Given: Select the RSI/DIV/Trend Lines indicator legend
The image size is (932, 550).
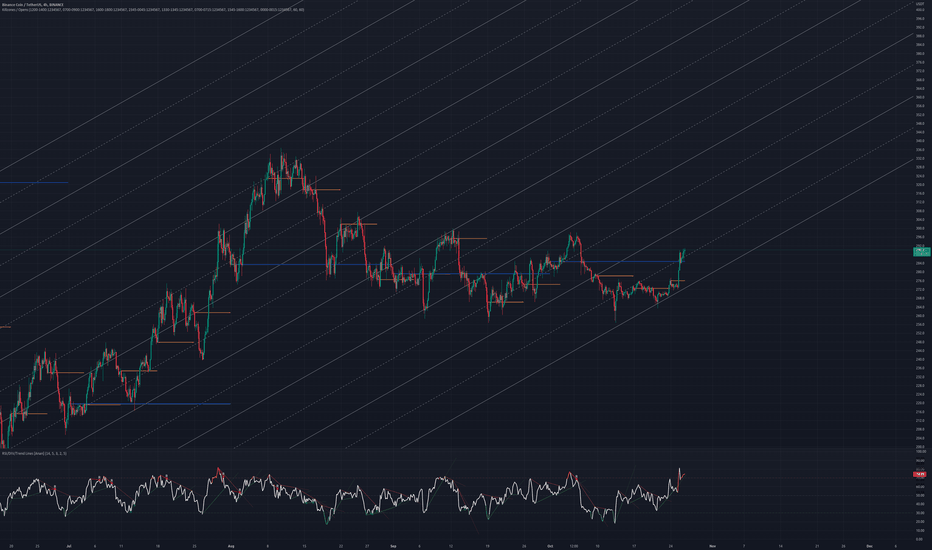Looking at the screenshot, I should [34, 453].
